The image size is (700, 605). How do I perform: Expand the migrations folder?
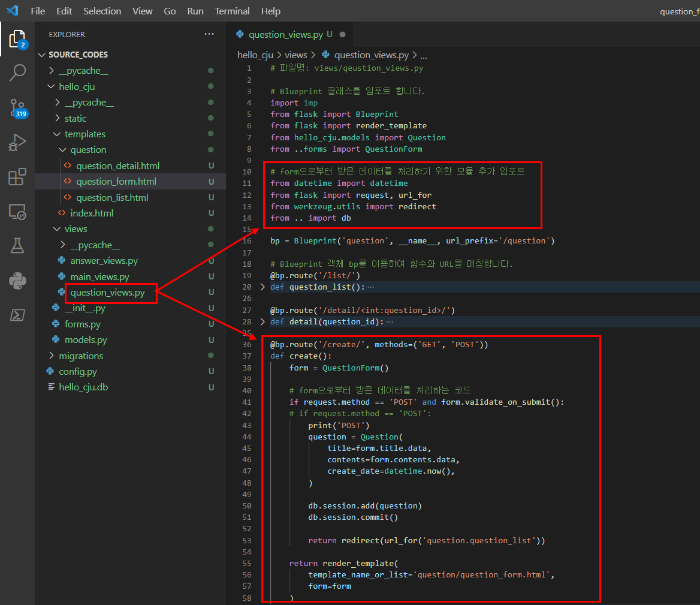(52, 356)
